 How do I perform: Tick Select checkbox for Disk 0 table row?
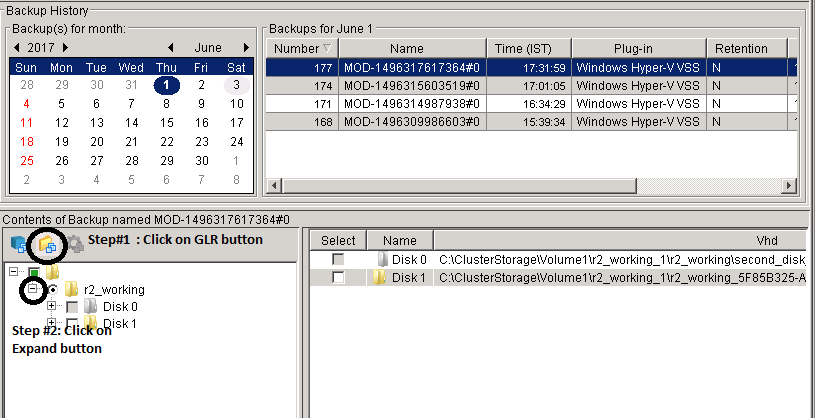[x=338, y=259]
